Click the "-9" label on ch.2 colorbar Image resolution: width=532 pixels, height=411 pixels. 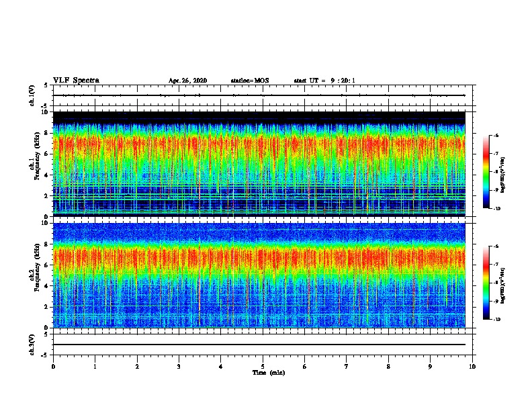coord(496,301)
